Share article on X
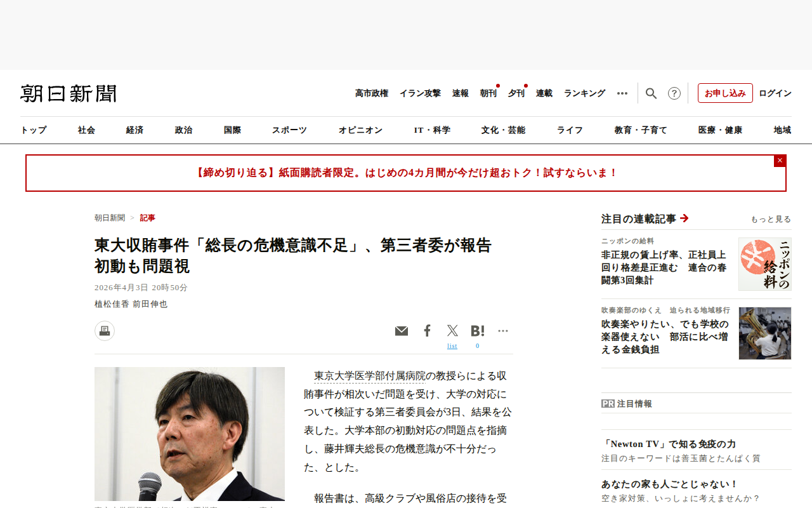 coord(452,331)
